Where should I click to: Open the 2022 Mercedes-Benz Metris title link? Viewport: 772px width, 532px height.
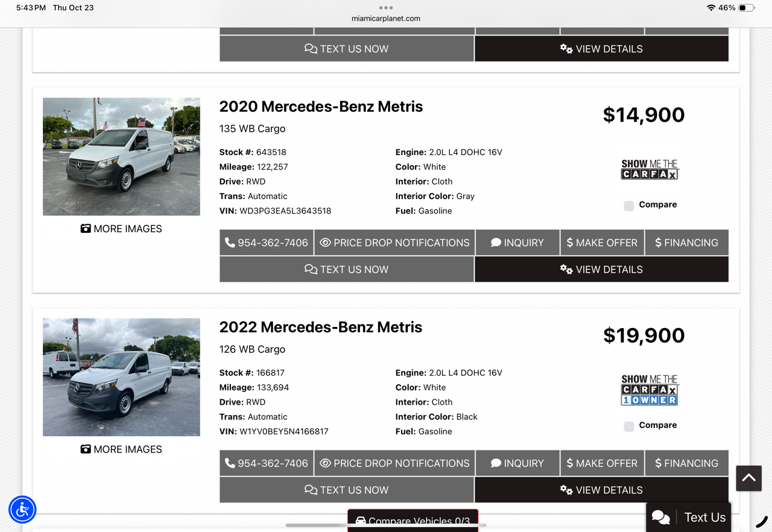click(320, 327)
